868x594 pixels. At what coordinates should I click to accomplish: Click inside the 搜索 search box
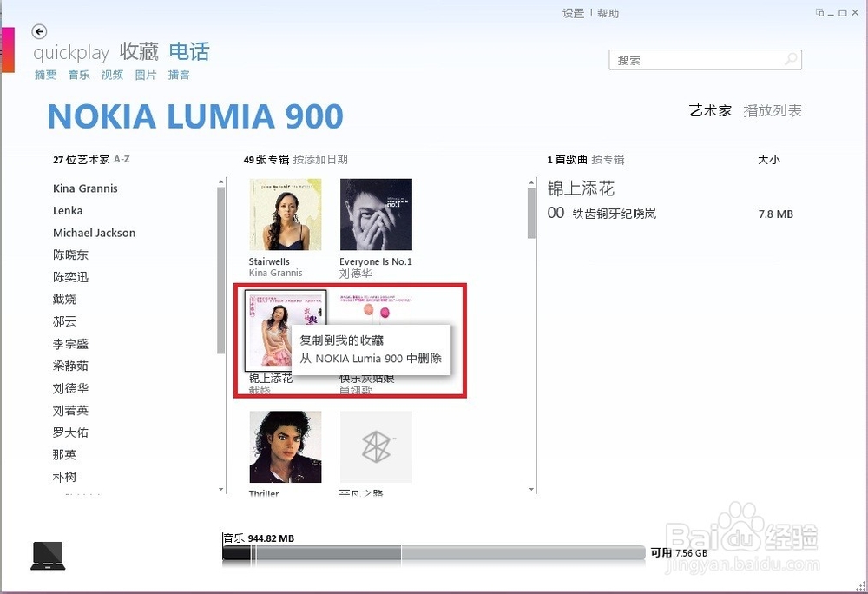[705, 60]
